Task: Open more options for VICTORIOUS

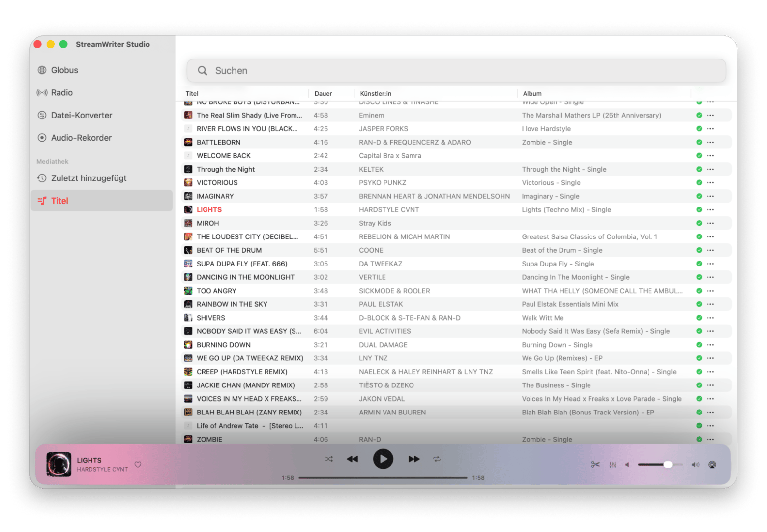Action: click(710, 183)
